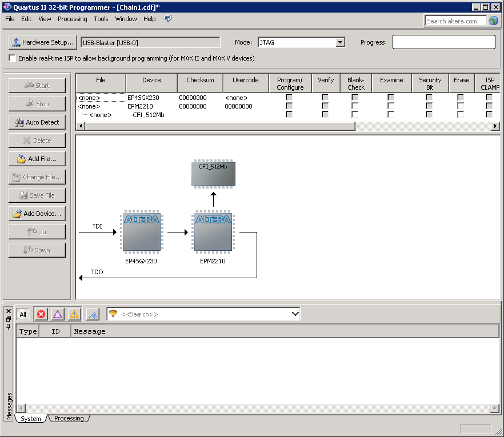Switch to the Processing messages tab

(69, 418)
